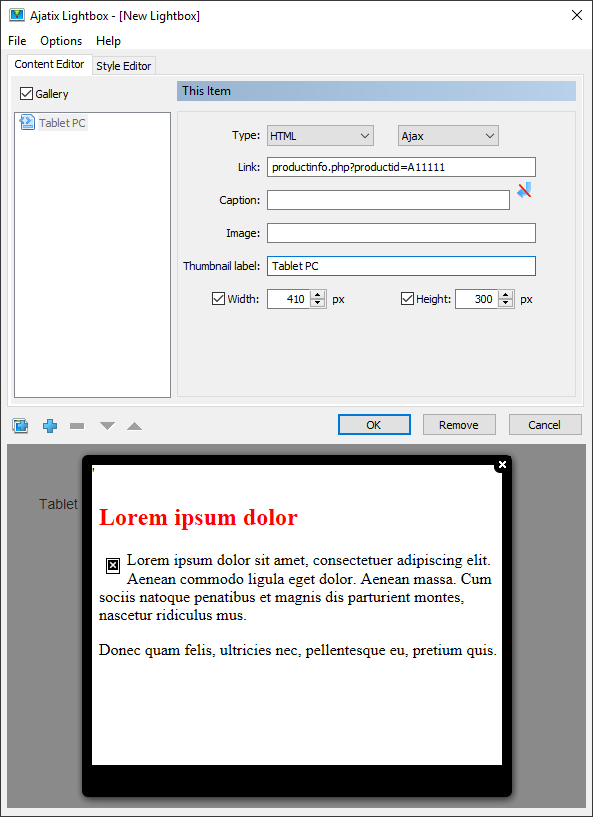Click the This Item section header
The image size is (593, 817).
point(376,91)
